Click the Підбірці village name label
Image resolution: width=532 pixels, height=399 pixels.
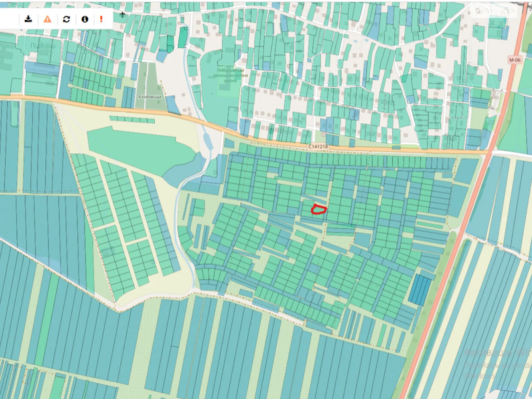(x=43, y=46)
